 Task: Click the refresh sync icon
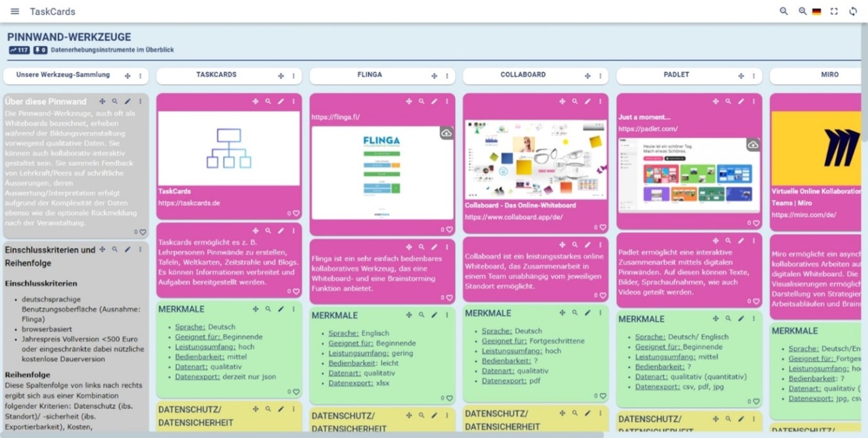853,11
